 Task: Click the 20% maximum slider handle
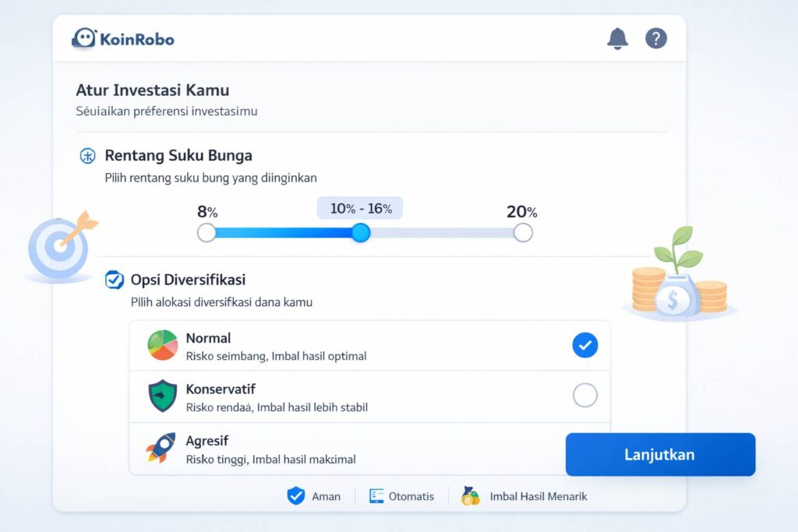tap(523, 232)
